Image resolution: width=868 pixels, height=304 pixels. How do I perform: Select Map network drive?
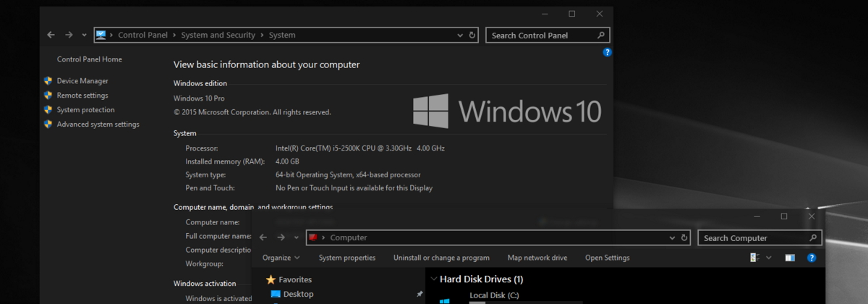[537, 258]
